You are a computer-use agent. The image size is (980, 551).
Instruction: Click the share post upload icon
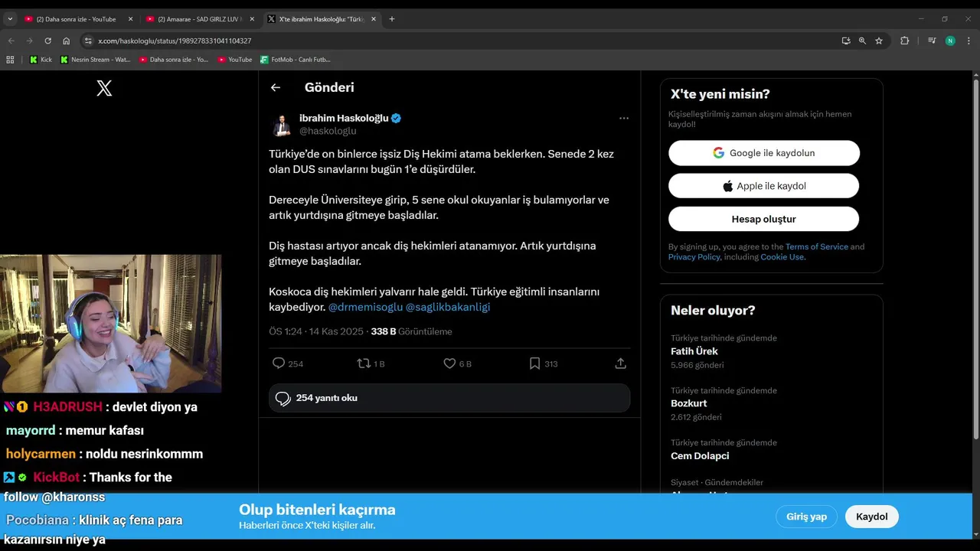point(621,364)
